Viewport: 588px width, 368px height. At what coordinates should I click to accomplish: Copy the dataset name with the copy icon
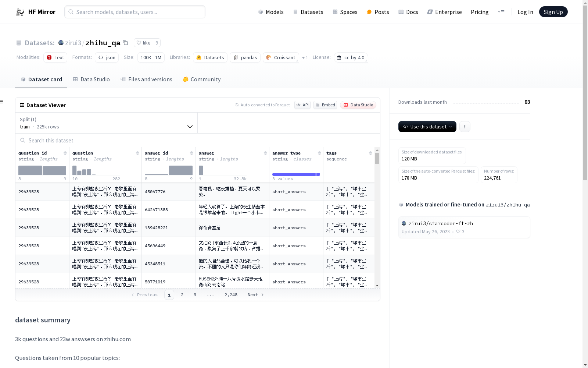click(125, 43)
